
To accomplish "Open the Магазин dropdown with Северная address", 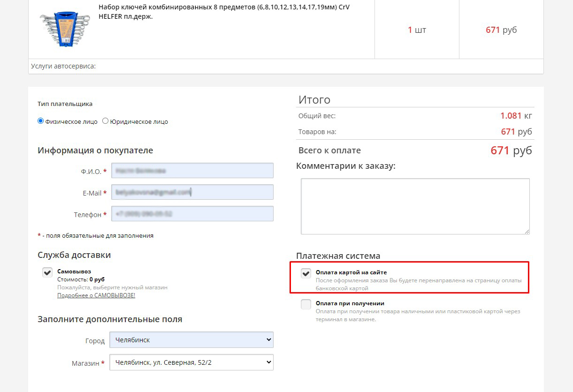I will click(x=191, y=362).
